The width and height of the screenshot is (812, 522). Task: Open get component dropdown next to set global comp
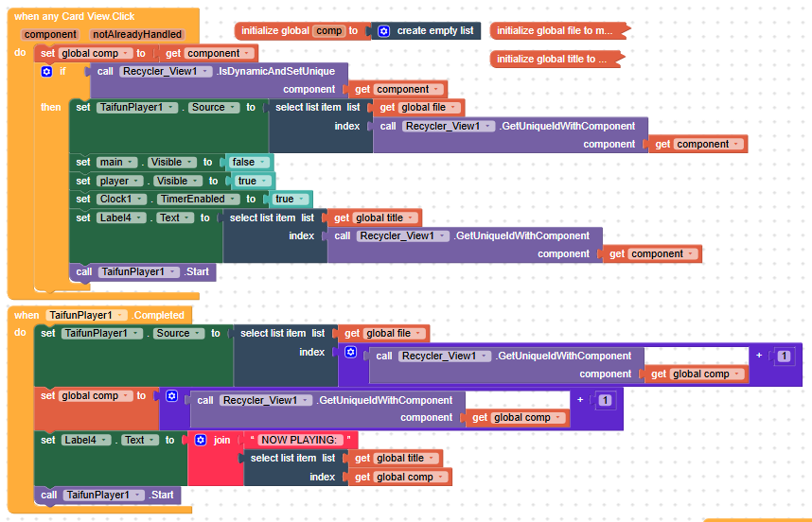click(x=221, y=53)
